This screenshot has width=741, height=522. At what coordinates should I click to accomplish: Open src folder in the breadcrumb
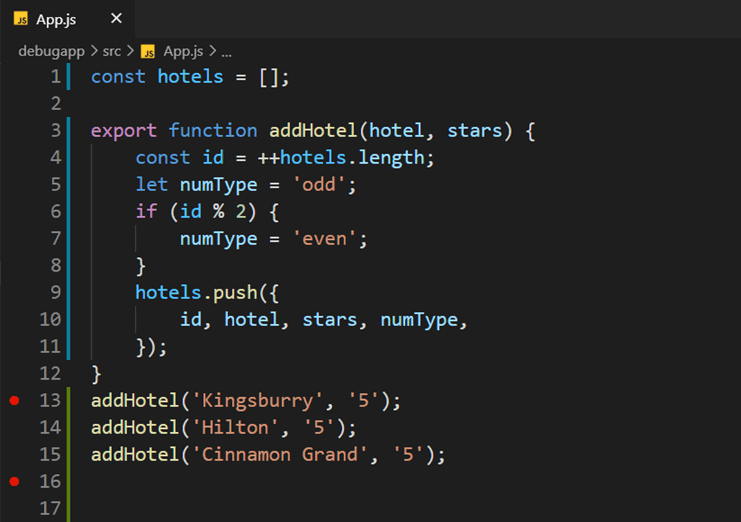coord(112,51)
